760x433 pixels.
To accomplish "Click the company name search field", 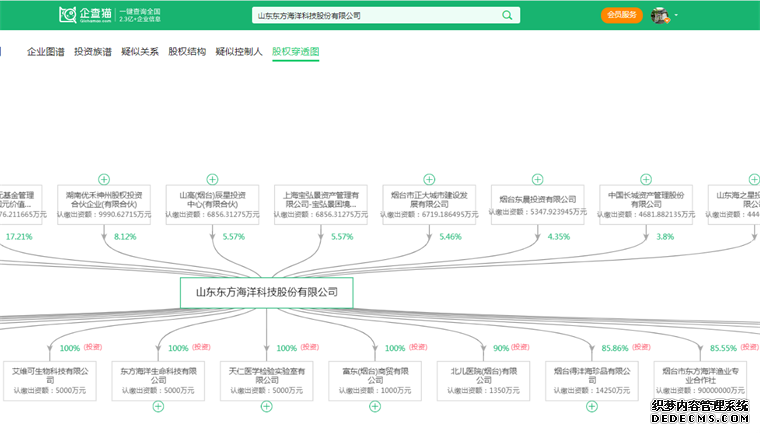I will click(386, 16).
